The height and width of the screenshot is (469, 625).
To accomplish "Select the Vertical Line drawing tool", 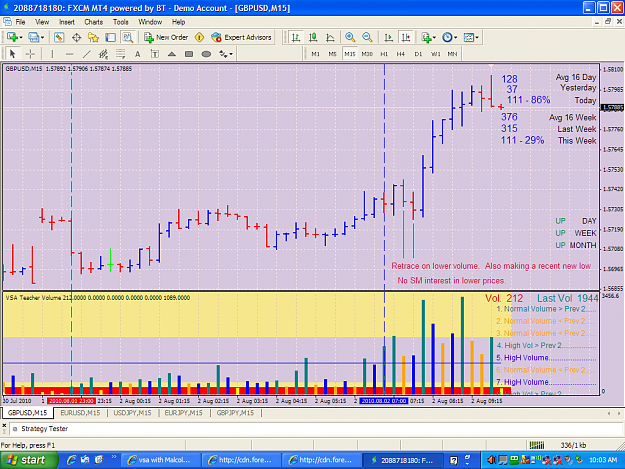I will tap(52, 54).
